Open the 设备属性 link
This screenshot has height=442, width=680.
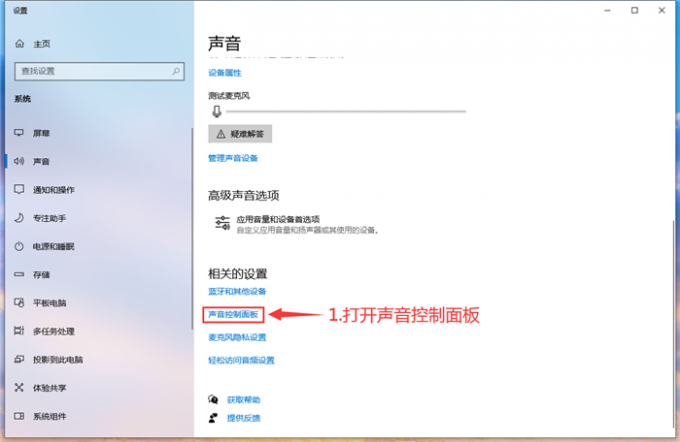pyautogui.click(x=225, y=73)
